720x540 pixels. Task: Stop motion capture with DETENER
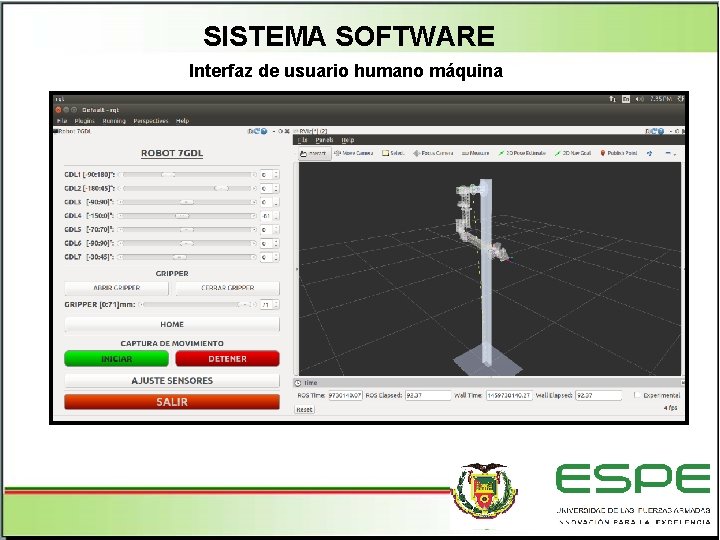click(x=227, y=359)
